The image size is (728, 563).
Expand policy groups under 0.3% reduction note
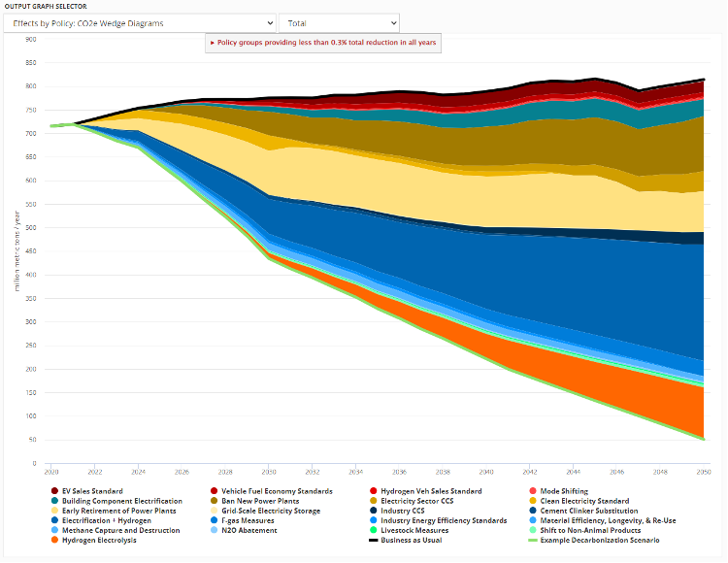tap(324, 43)
